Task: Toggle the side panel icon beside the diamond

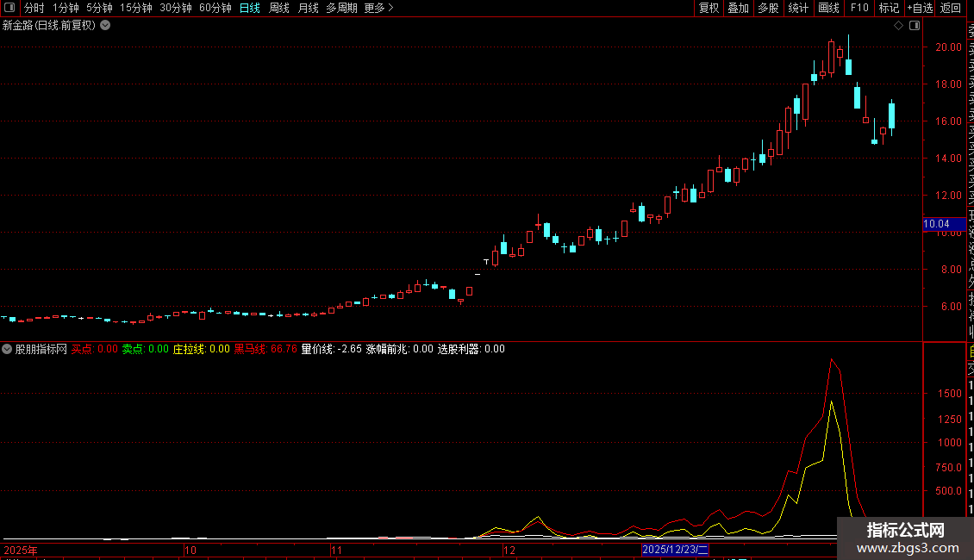Action: [x=915, y=26]
